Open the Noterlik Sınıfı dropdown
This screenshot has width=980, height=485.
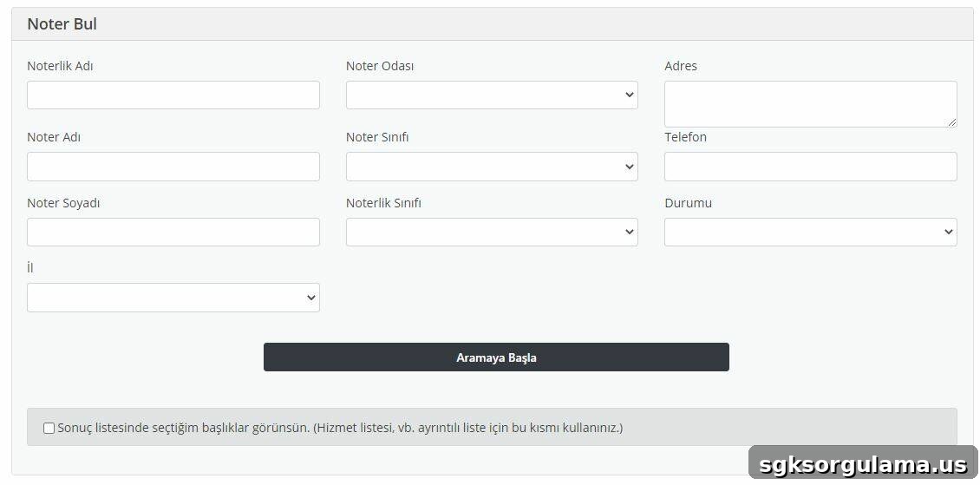tap(492, 232)
